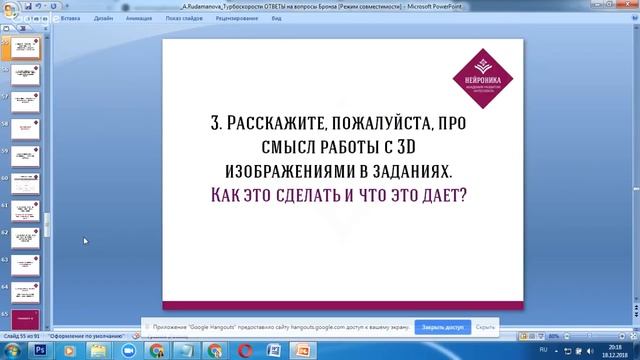
Task: Switch input language via RU indicator
Action: [543, 350]
